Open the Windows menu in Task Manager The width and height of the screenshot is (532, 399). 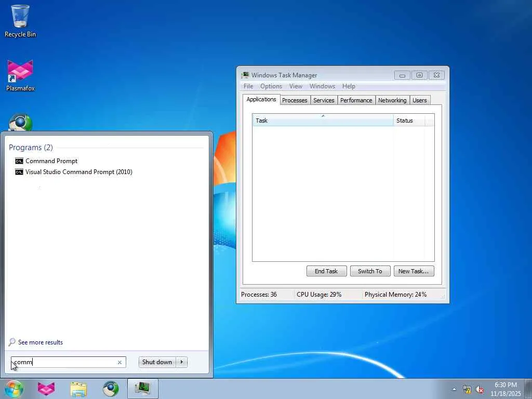(x=322, y=86)
